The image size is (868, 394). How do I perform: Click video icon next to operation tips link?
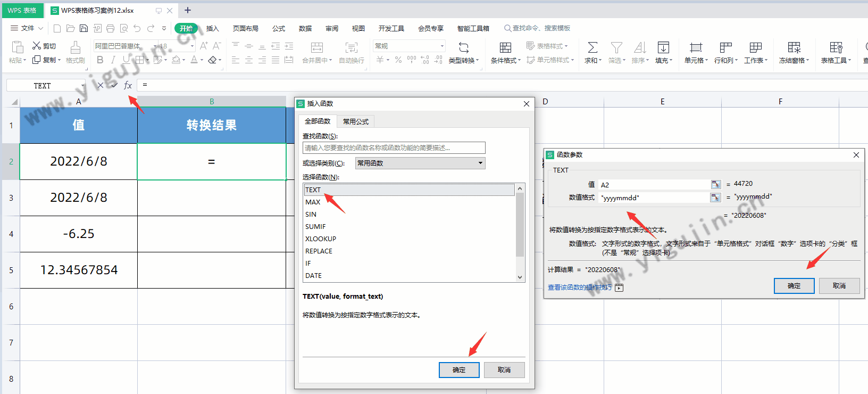tap(619, 288)
